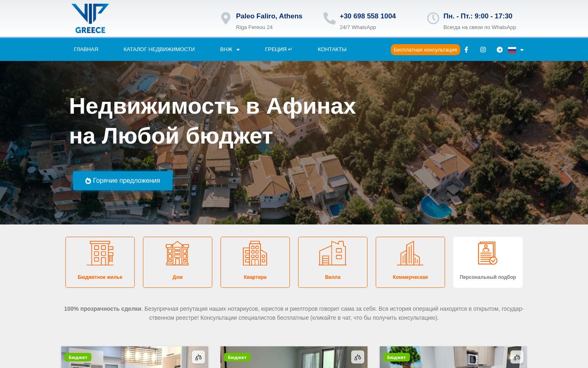Click the phone handset icon
The width and height of the screenshot is (588, 368).
click(x=330, y=18)
